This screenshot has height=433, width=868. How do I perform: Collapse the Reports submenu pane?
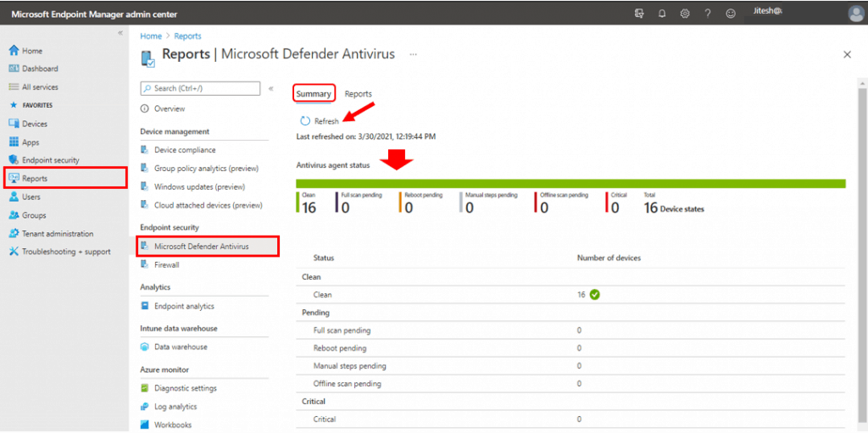click(270, 89)
